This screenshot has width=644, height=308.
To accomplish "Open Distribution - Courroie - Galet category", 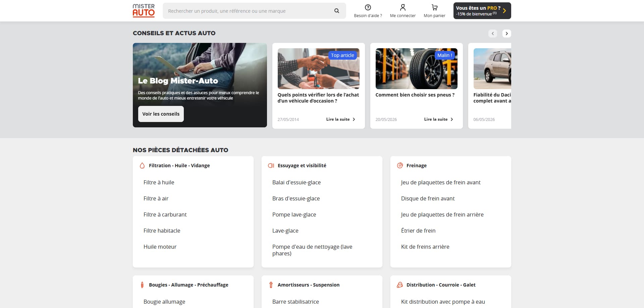I will pos(441,285).
